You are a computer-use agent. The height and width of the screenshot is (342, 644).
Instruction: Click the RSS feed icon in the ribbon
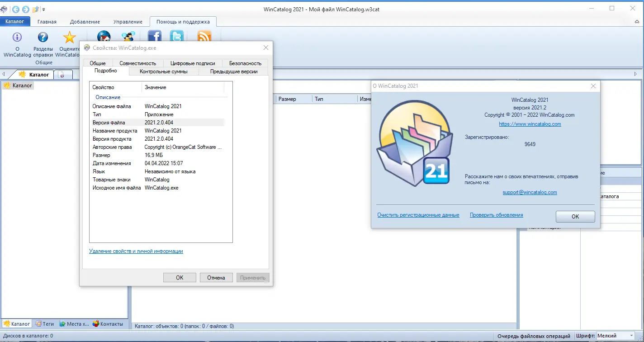click(204, 36)
